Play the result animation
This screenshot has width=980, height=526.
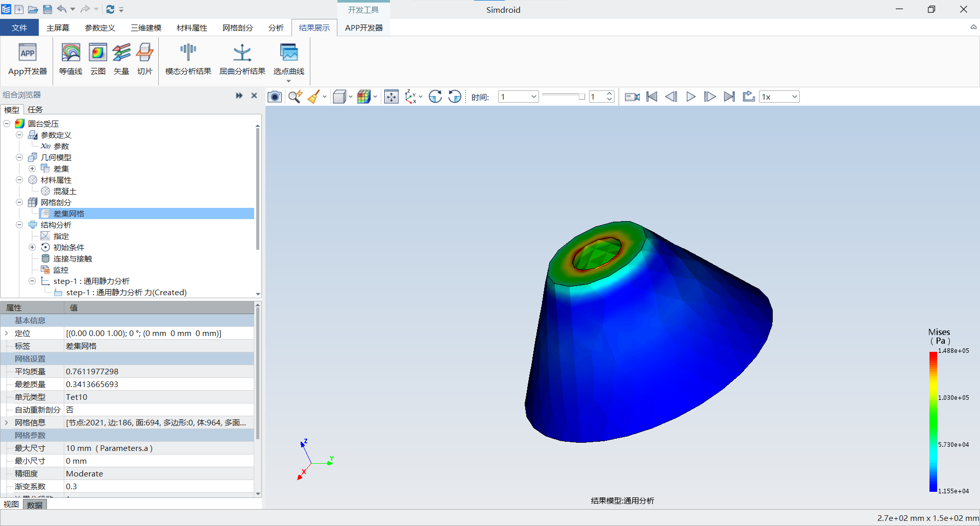(x=691, y=97)
